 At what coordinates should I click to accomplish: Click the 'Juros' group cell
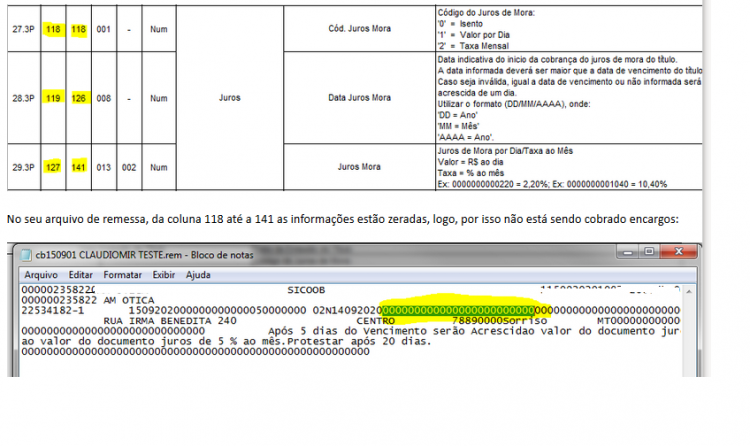[230, 98]
